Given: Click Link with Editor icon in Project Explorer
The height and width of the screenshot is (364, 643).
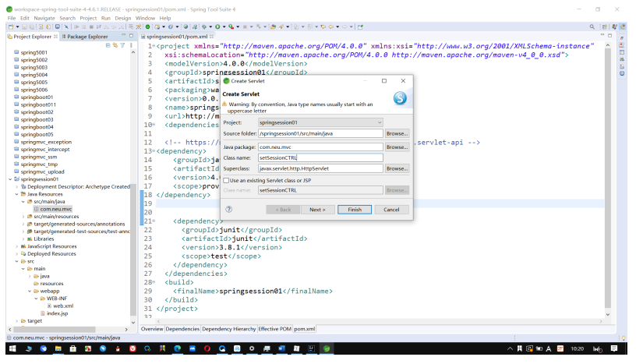Looking at the screenshot, I should [115, 45].
